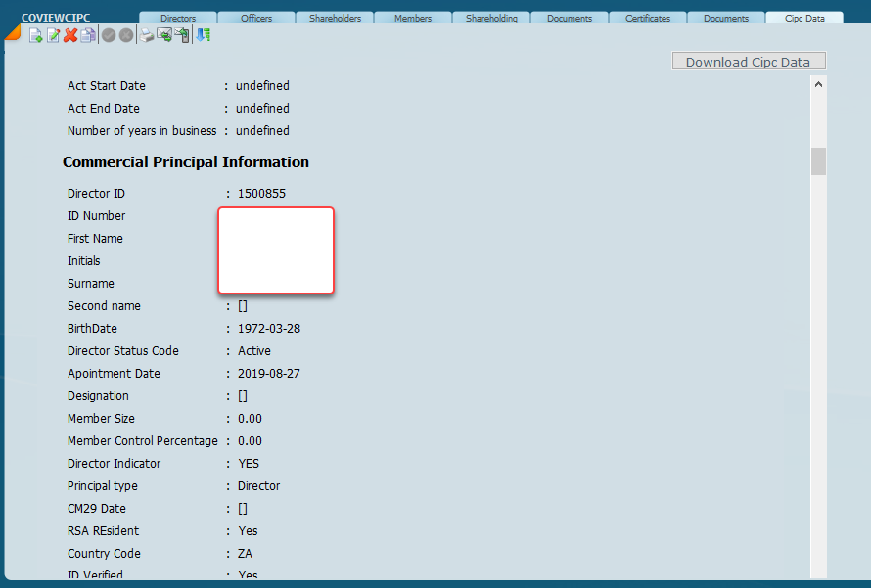The width and height of the screenshot is (871, 588).
Task: Switch to the Directors tab
Action: [177, 18]
